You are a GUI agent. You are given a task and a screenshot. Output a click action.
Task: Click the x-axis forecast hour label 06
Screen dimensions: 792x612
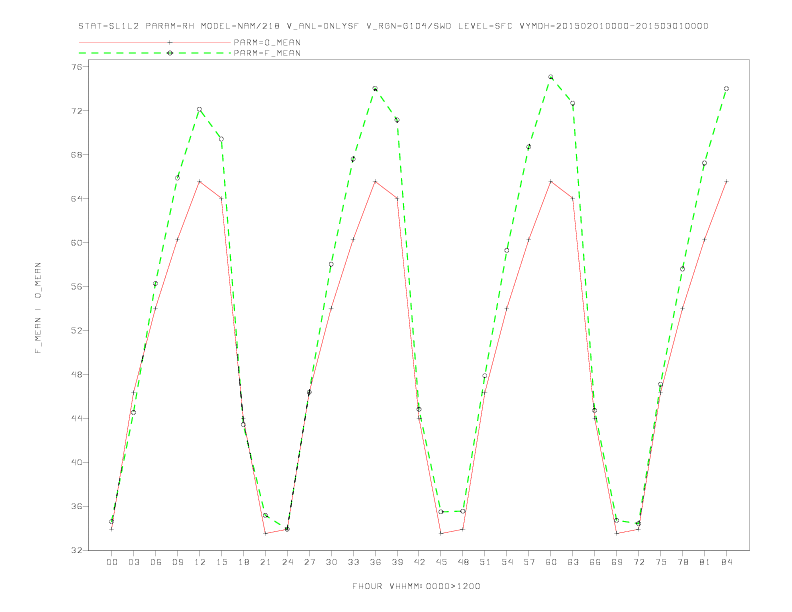[x=156, y=562]
